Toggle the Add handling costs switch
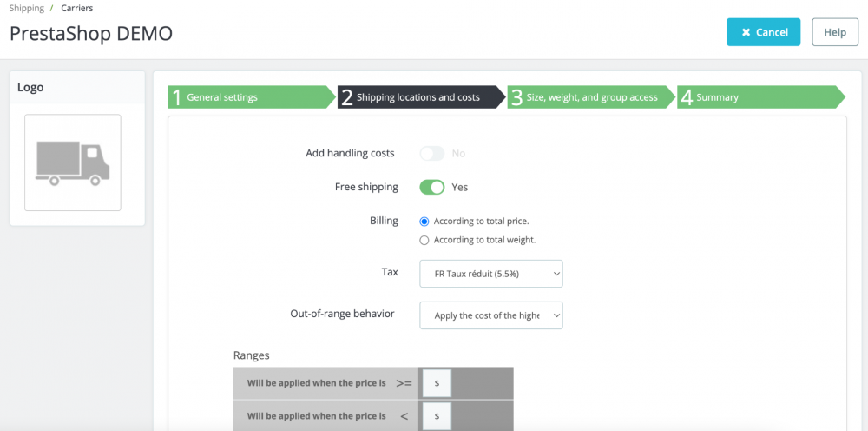 (x=432, y=154)
